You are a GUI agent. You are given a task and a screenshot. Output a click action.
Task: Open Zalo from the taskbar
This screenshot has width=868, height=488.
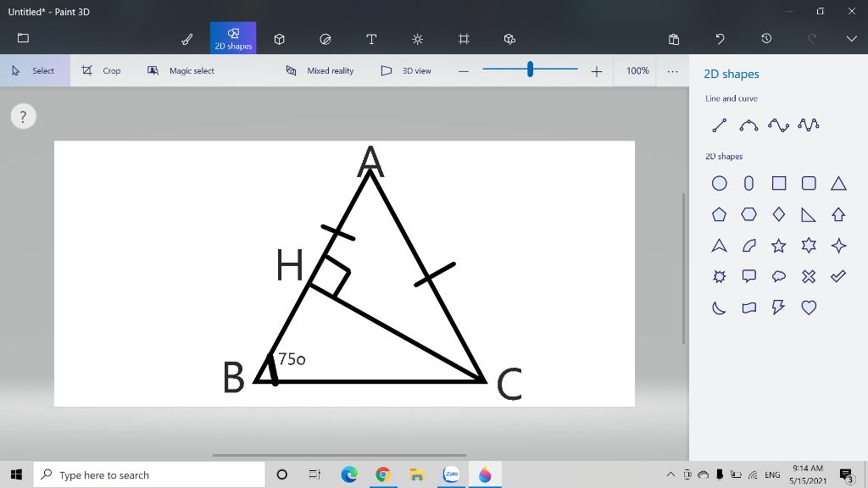[451, 474]
